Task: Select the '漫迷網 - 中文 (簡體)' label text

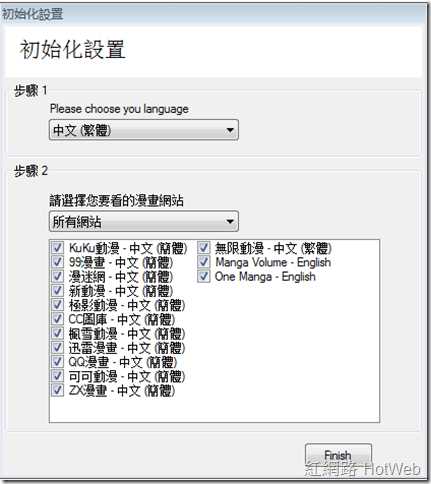Action: tap(121, 277)
